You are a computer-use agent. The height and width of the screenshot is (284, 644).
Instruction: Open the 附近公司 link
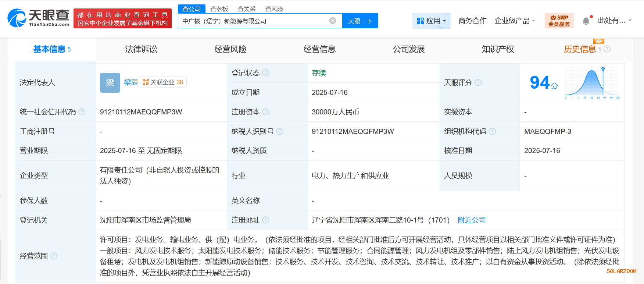click(x=472, y=220)
